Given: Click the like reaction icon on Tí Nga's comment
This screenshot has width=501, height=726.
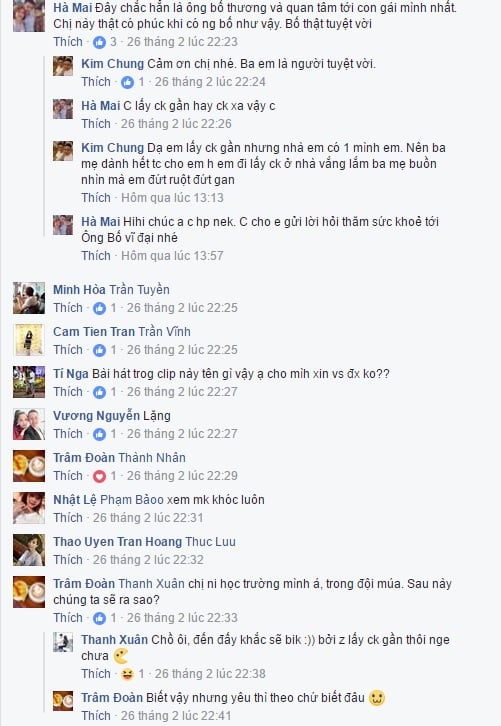Looking at the screenshot, I should click(99, 392).
